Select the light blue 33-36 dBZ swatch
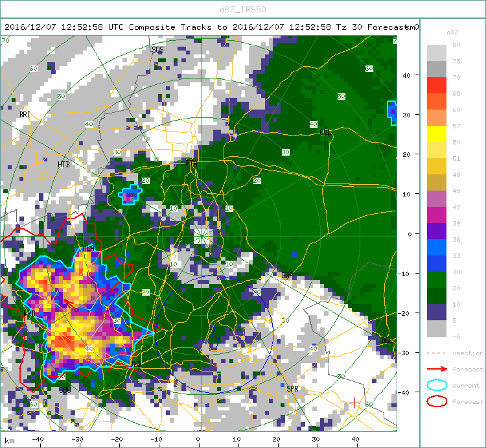Screen dimensions: 486x448 (436, 247)
